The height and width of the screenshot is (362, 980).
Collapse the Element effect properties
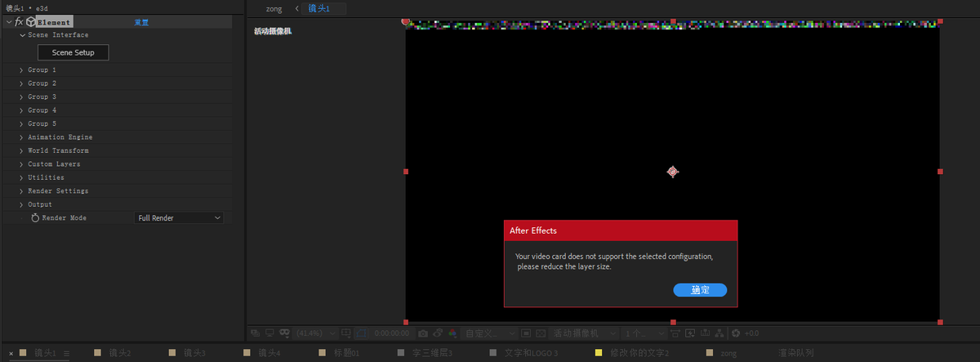tap(9, 22)
